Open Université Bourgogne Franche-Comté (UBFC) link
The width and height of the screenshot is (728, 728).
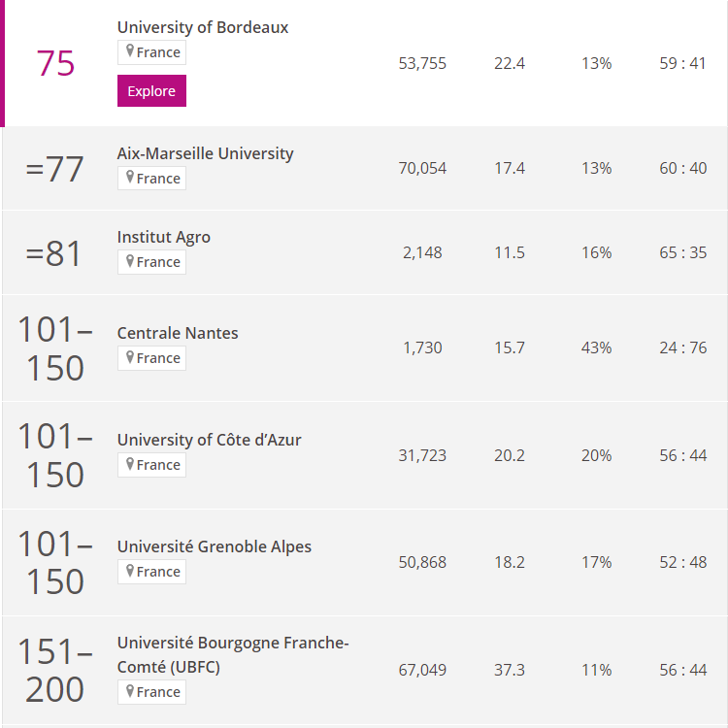tap(233, 654)
